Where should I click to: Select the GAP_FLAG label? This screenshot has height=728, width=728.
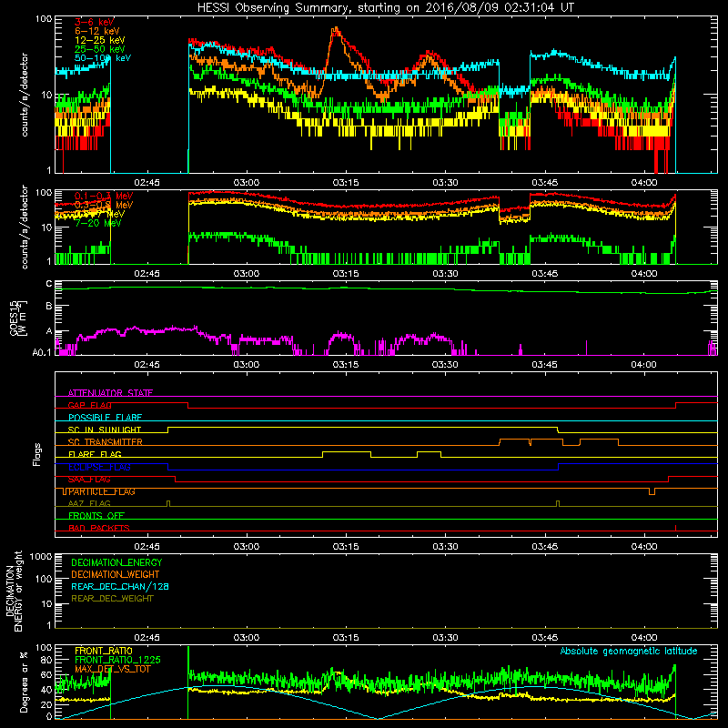click(89, 405)
